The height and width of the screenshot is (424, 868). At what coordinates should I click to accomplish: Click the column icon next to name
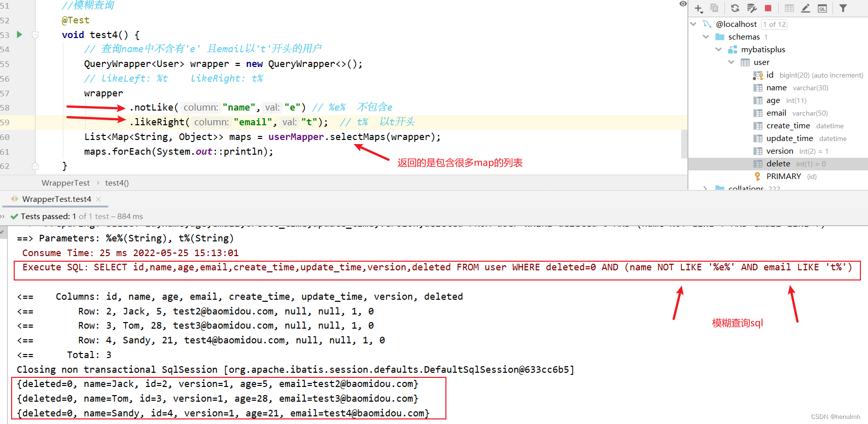point(758,88)
